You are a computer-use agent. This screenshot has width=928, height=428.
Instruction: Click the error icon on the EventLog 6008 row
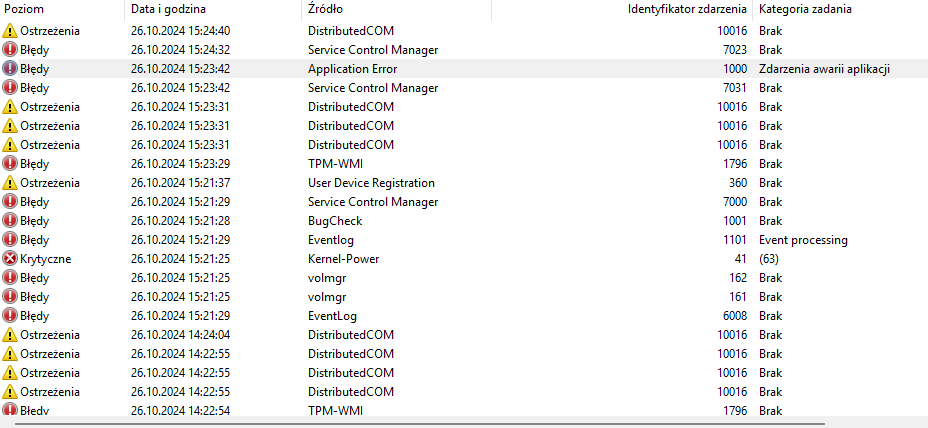(x=10, y=316)
